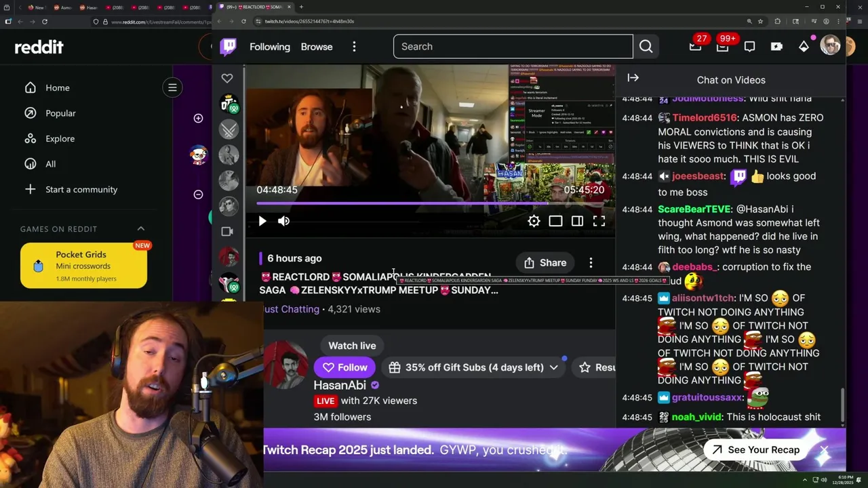868x488 pixels.
Task: Reload the Reddit browser page
Action: 44,22
